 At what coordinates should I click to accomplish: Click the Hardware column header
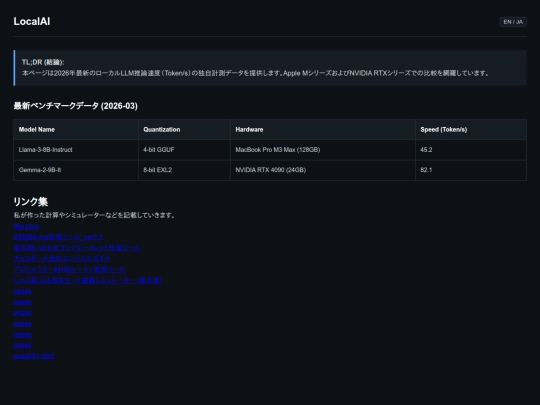point(323,129)
